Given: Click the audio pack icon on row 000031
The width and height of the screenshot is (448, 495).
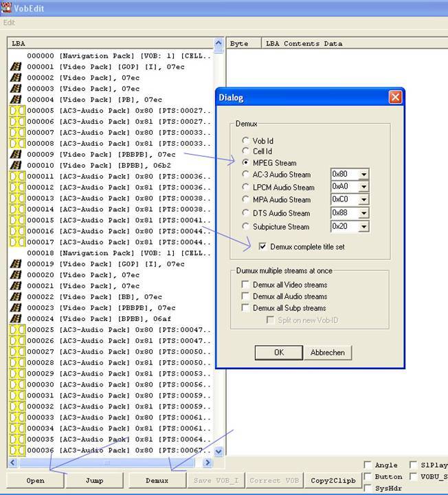Looking at the screenshot, I should 17,395.
